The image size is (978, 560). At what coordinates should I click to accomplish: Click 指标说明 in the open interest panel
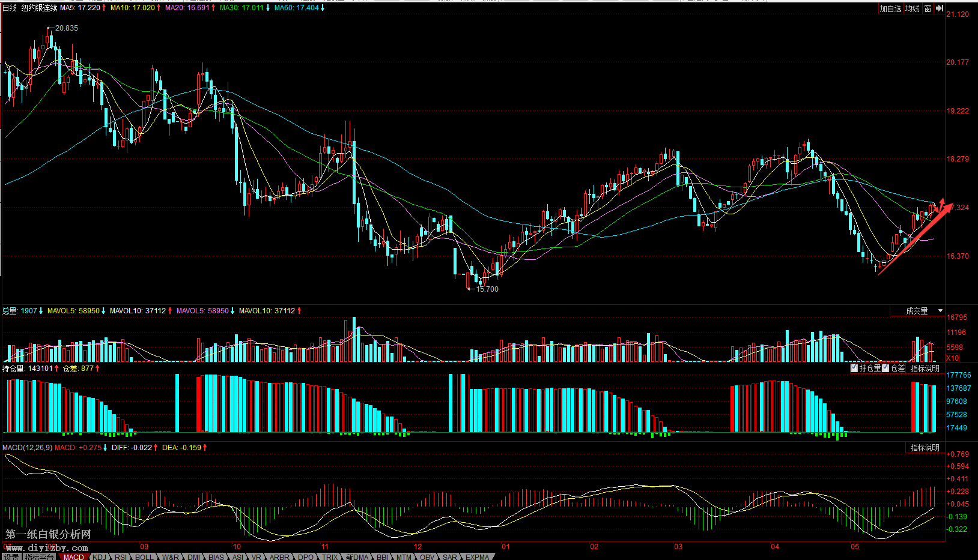[925, 369]
